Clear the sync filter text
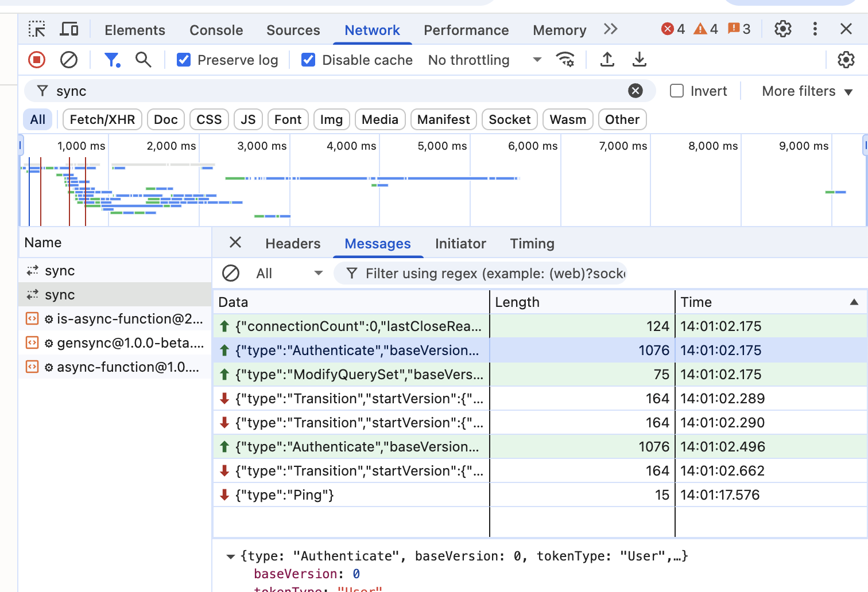 (x=635, y=91)
